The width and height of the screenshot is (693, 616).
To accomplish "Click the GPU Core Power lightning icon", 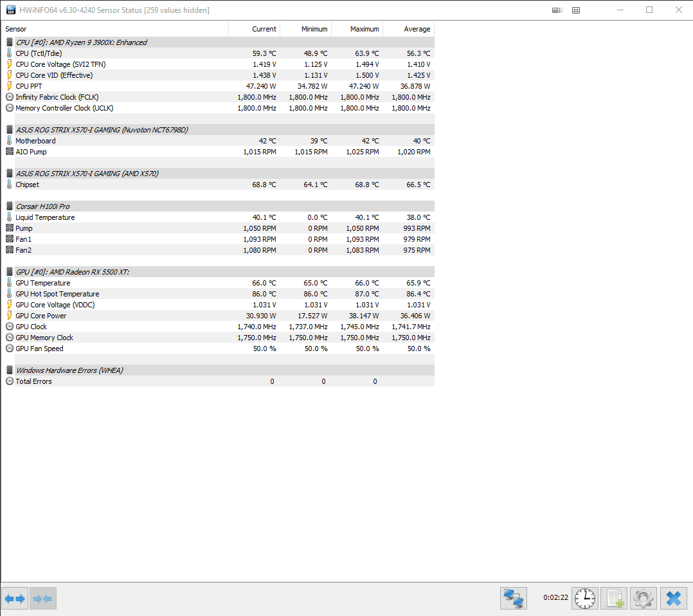I will click(9, 315).
